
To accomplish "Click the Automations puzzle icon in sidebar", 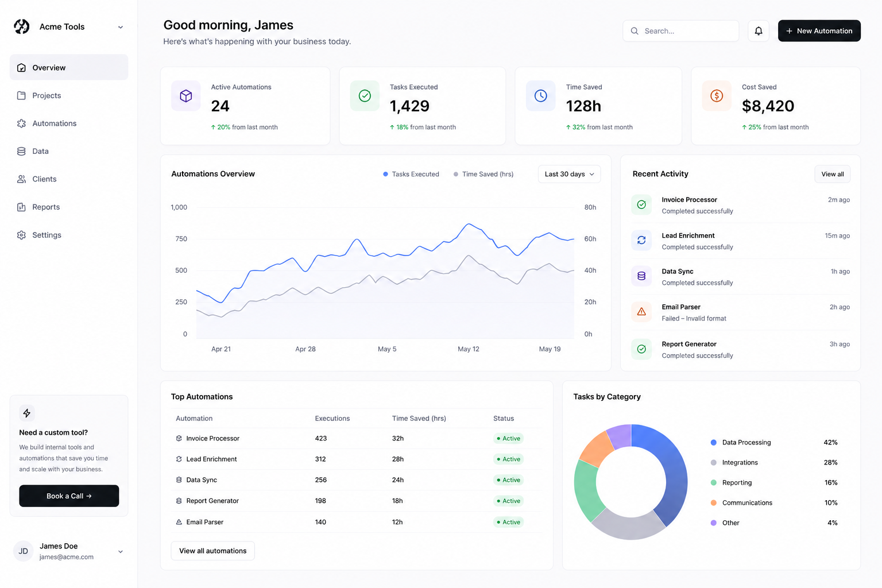I will point(21,123).
